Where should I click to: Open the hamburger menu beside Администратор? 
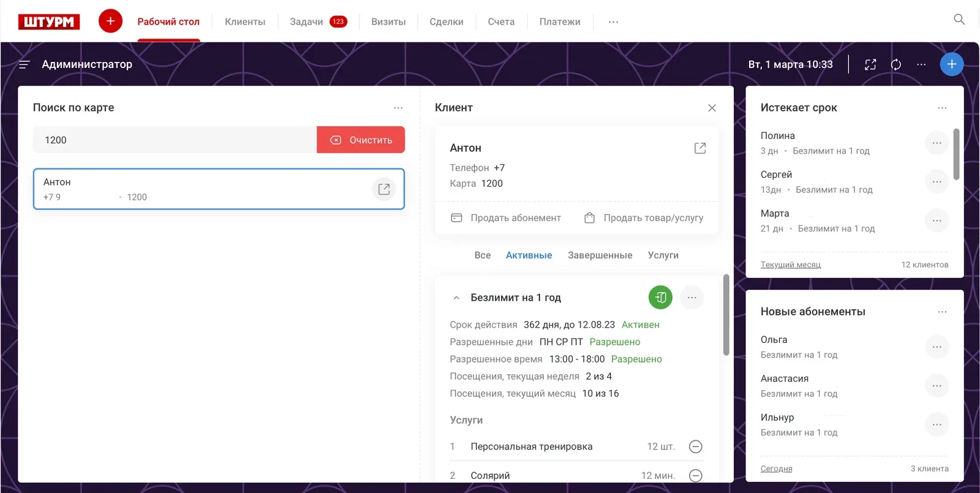[x=24, y=64]
